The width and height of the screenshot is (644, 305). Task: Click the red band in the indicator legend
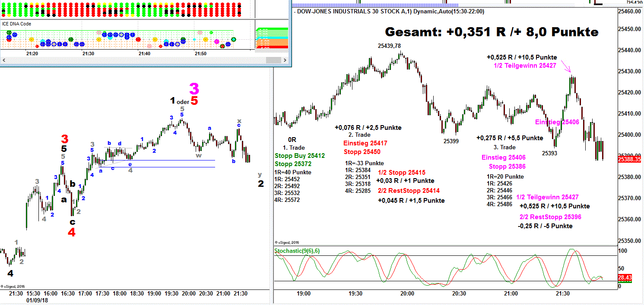coord(272,47)
